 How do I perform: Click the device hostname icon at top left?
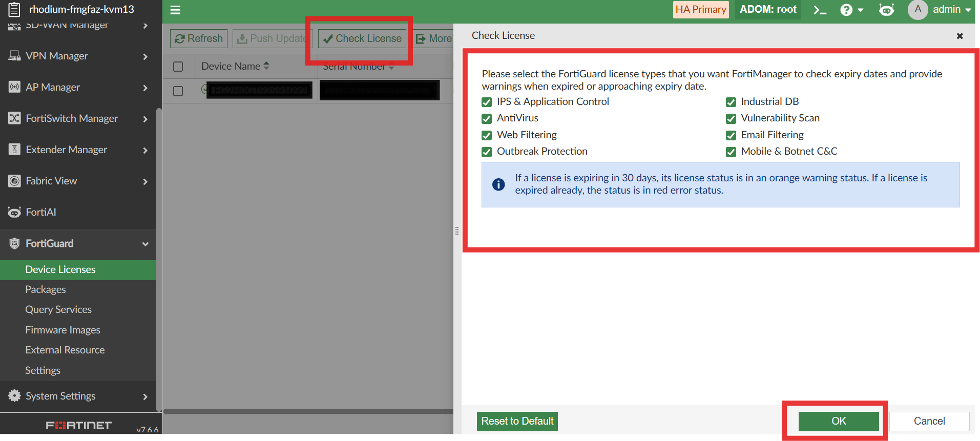pos(14,9)
